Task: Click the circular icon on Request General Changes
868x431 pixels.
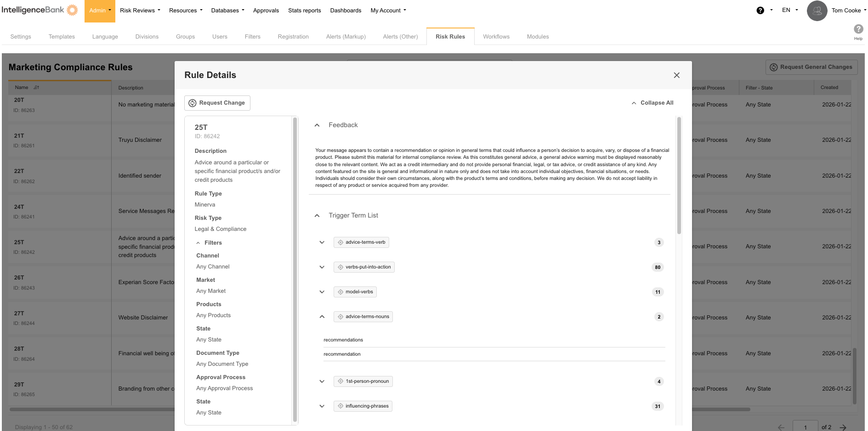Action: (774, 67)
